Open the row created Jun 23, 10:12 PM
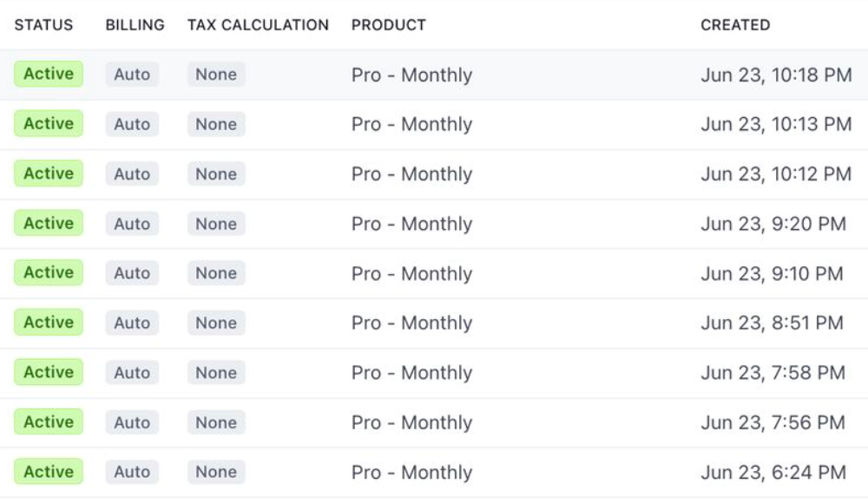Screen dimensions: 868x503 point(776,174)
